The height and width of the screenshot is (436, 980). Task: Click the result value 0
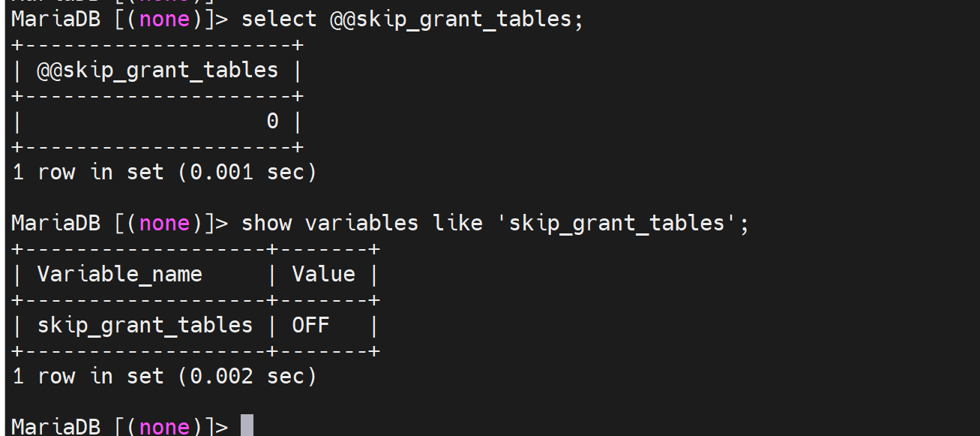[273, 121]
